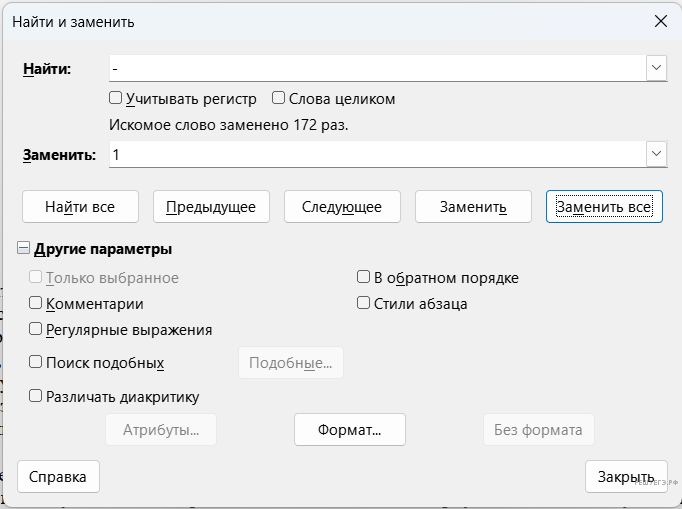Click the Найти search input field

376,68
